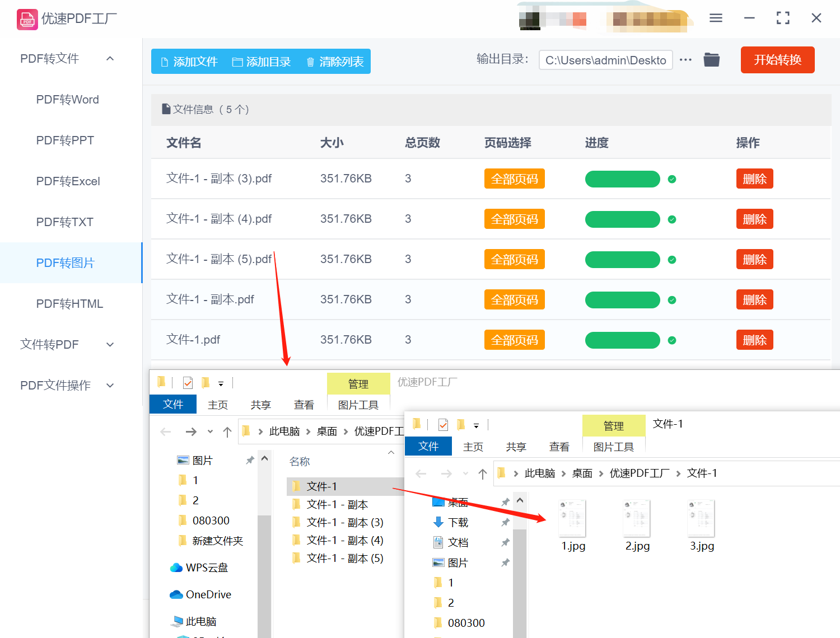The height and width of the screenshot is (638, 840).
Task: Click the 优速PDF工厂 app logo icon
Action: 27,19
